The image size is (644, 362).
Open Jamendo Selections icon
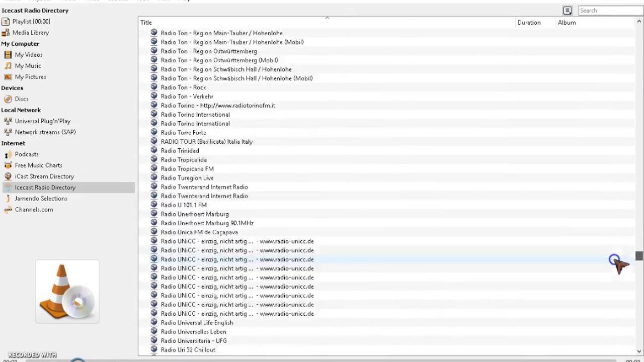[8, 199]
